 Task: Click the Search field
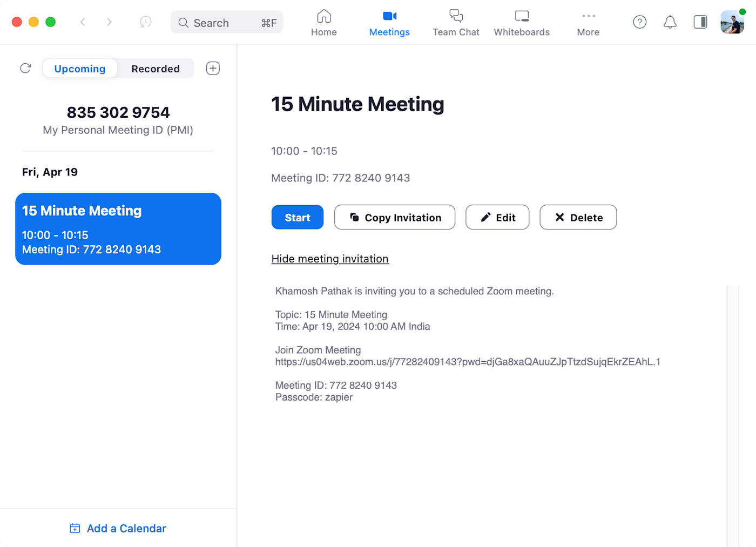coord(227,22)
